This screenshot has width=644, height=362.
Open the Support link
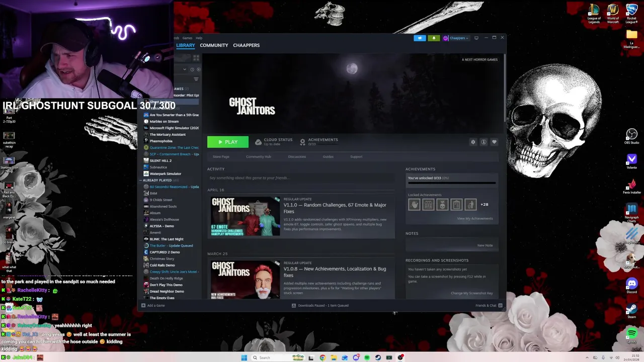pyautogui.click(x=356, y=156)
